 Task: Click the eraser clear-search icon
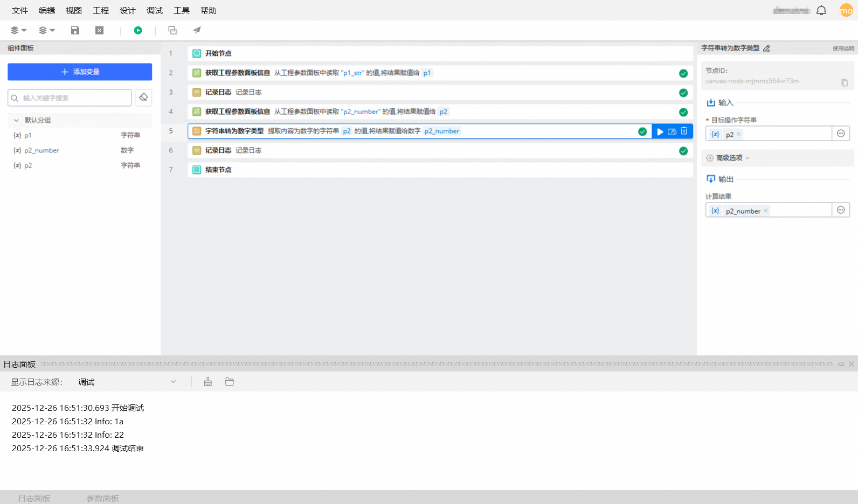click(143, 97)
